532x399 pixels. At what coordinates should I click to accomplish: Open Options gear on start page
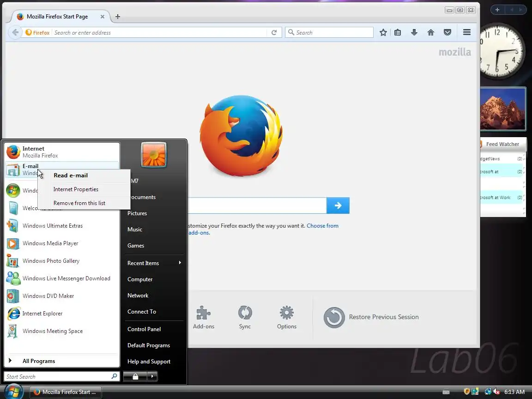[x=287, y=317]
